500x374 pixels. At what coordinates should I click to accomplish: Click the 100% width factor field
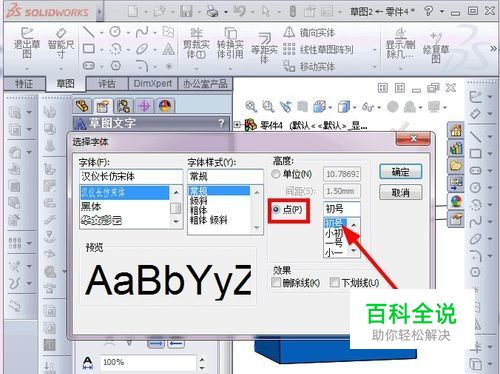(x=148, y=362)
